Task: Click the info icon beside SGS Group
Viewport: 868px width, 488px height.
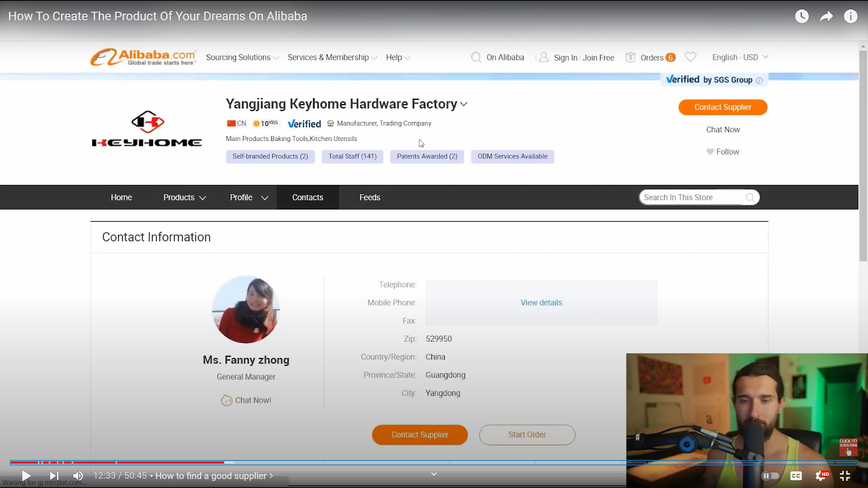Action: pyautogui.click(x=759, y=80)
